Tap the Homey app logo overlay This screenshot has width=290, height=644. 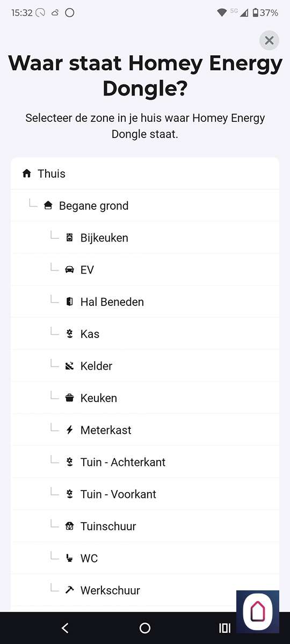click(258, 612)
